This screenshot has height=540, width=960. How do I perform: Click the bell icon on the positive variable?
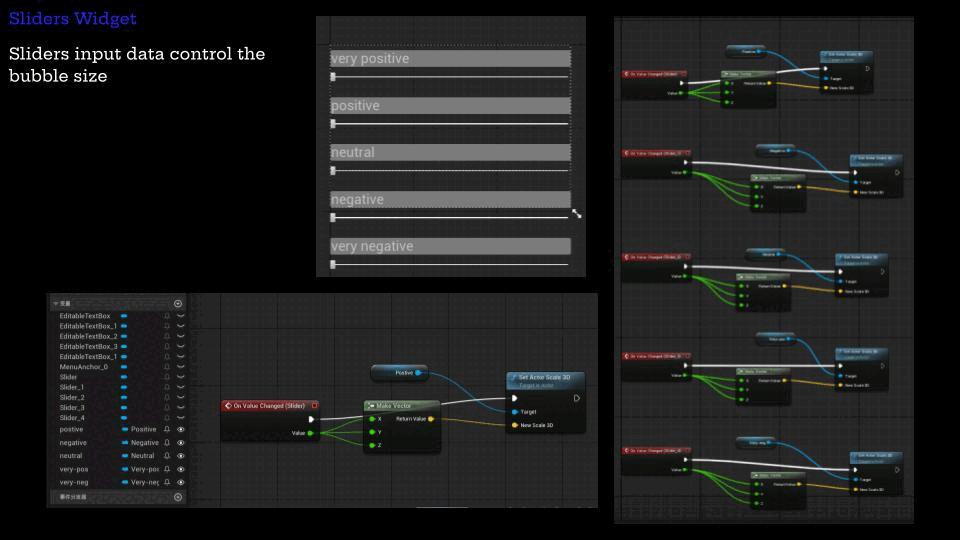[x=167, y=429]
